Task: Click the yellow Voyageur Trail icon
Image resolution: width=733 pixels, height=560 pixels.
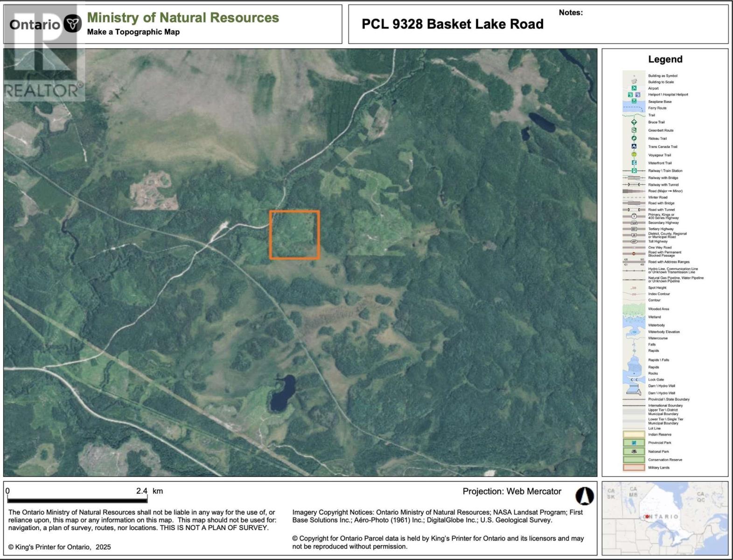Action: point(634,154)
